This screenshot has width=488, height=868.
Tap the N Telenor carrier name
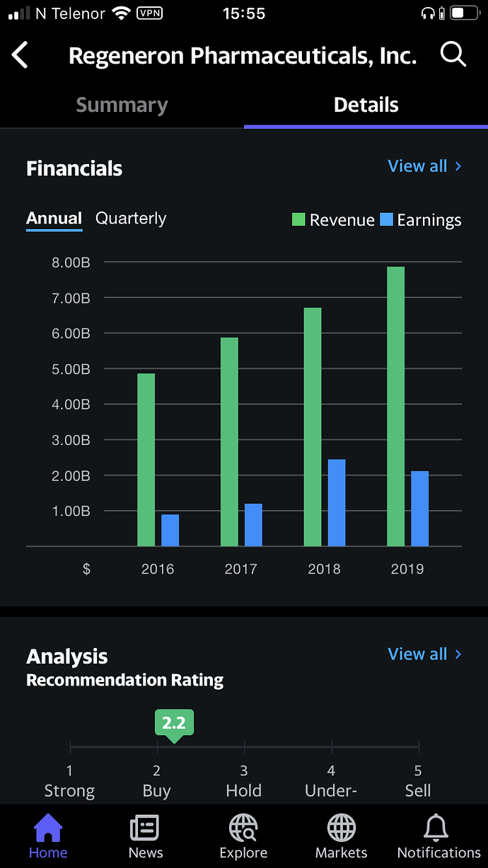tap(70, 13)
